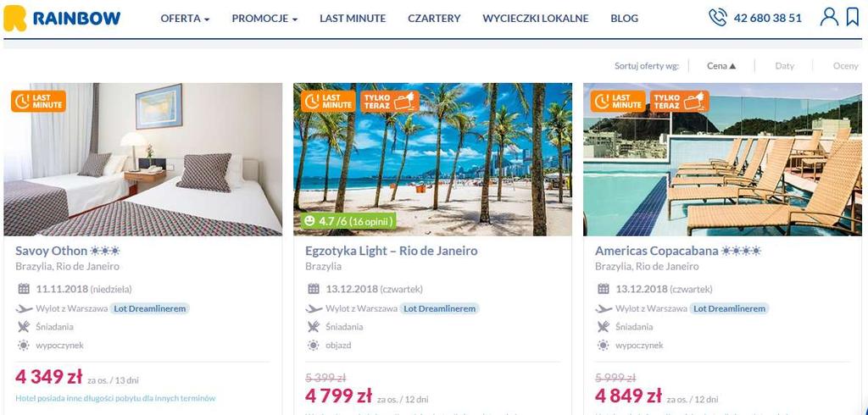Viewport: 868px width, 415px height.
Task: Toggle sort by Cena ascending
Action: click(x=721, y=66)
